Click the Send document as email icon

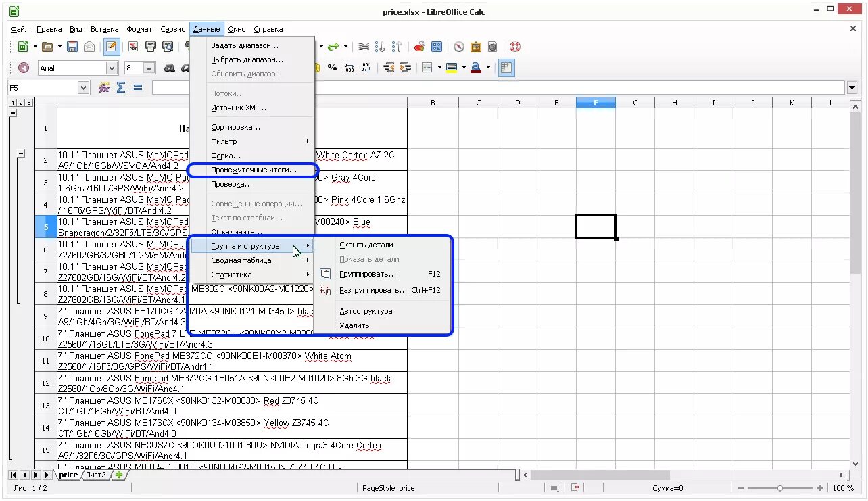[89, 47]
